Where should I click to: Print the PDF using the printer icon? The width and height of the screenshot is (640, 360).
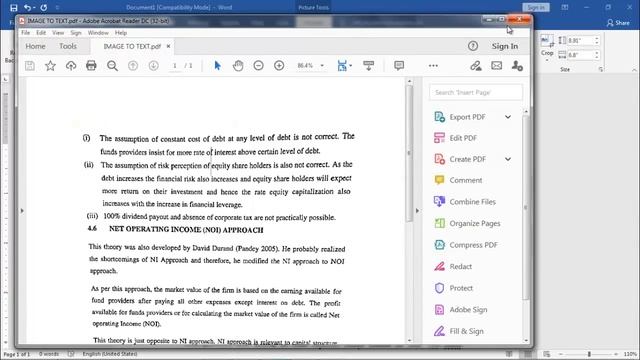(x=91, y=66)
